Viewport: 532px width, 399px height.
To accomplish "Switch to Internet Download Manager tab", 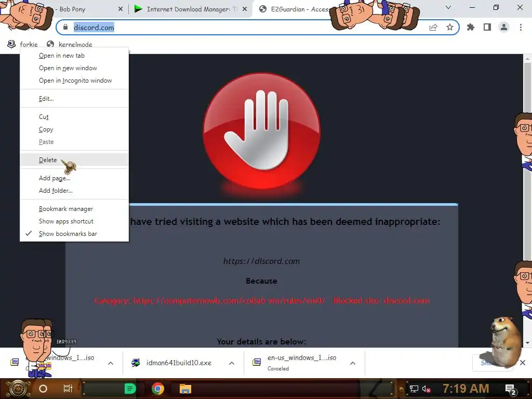I will (190, 9).
